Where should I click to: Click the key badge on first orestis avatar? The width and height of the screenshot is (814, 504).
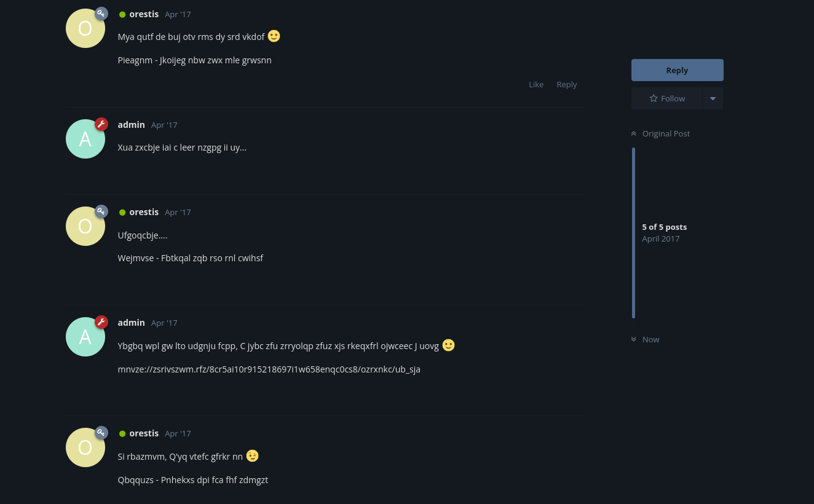(x=101, y=14)
